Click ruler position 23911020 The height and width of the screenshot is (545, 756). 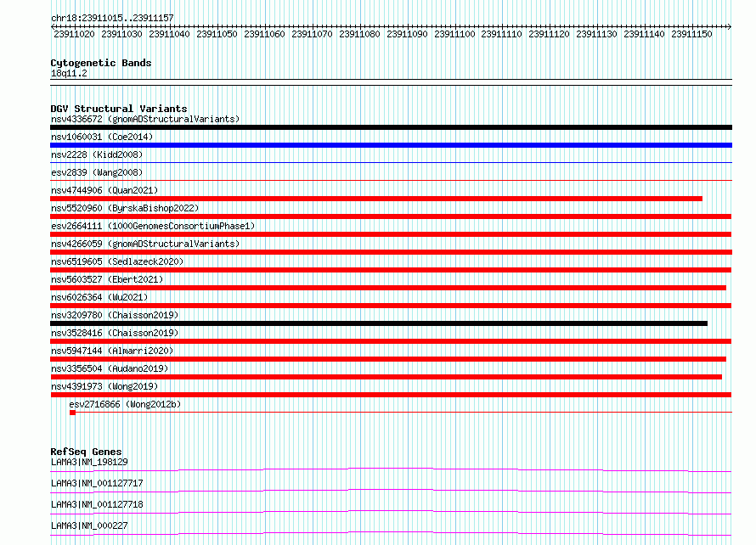tap(74, 34)
